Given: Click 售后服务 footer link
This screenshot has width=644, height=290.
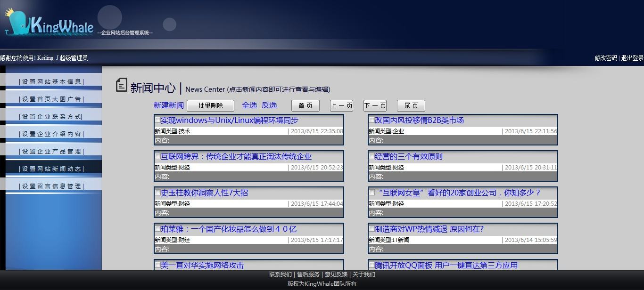Looking at the screenshot, I should click(308, 274).
